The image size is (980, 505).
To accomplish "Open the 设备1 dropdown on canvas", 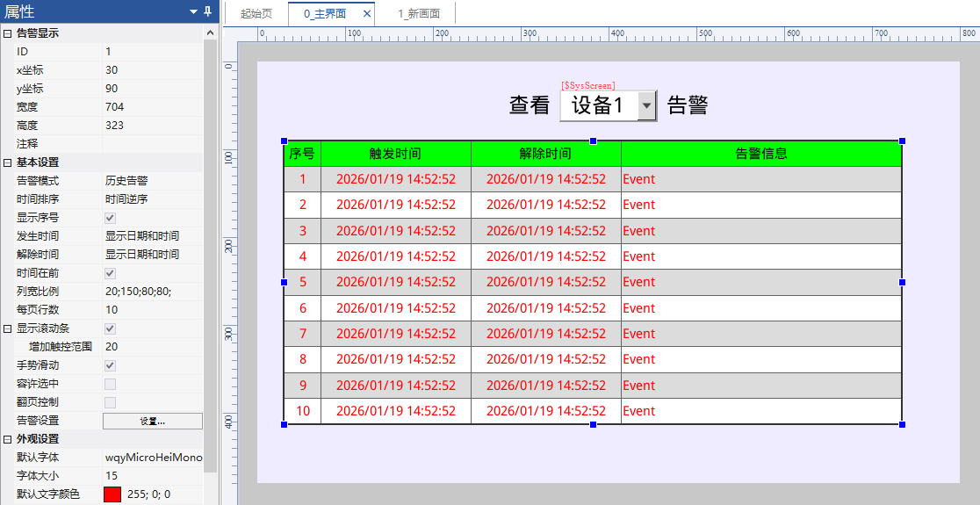I will pyautogui.click(x=646, y=106).
